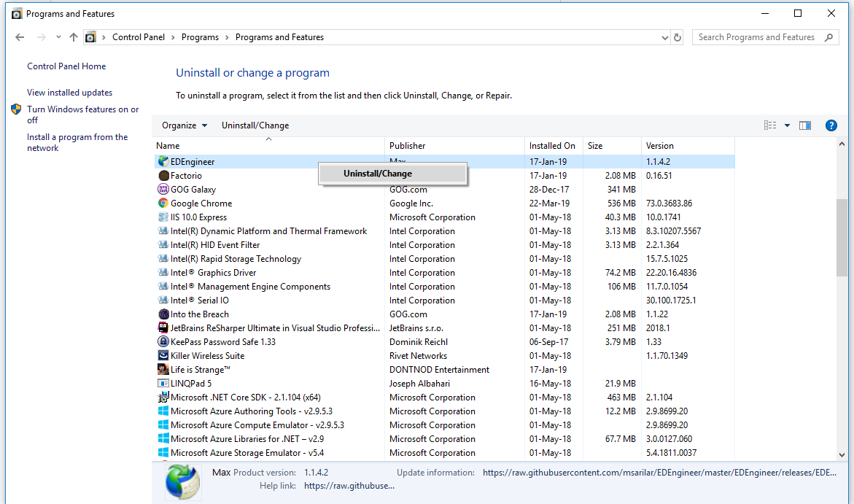Show the preview pane icon

click(x=805, y=125)
